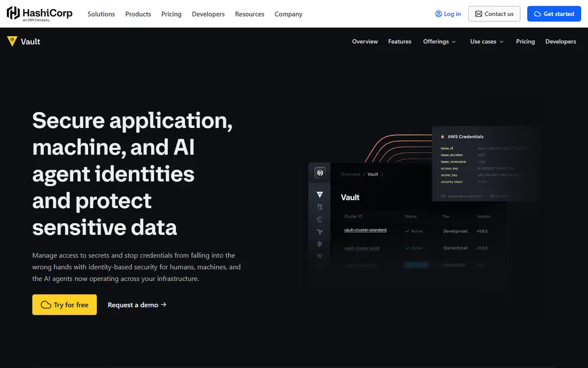The height and width of the screenshot is (368, 588).
Task: Click the main hero headline text
Action: click(133, 174)
